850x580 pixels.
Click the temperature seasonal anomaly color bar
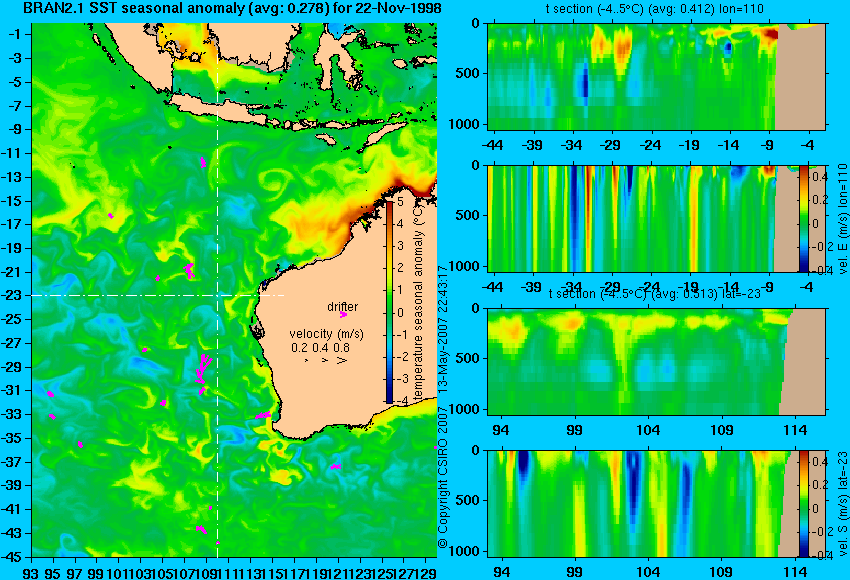point(389,302)
